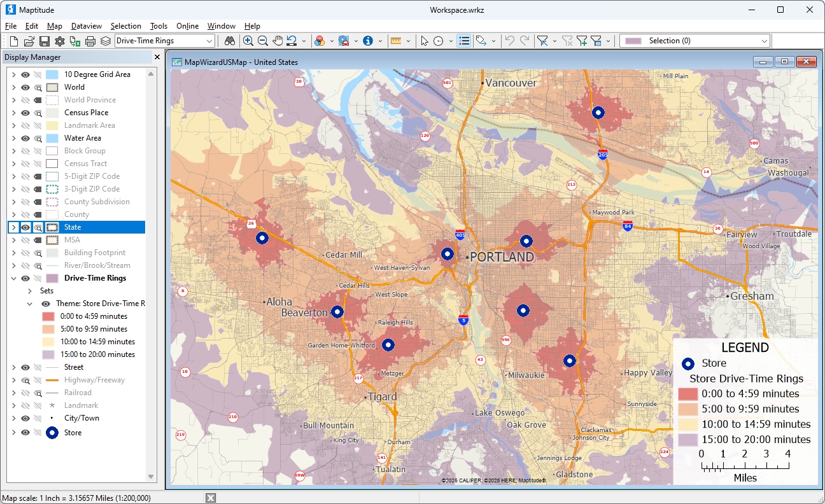This screenshot has height=504, width=825.
Task: Click the label tag tool icon
Action: 481,41
